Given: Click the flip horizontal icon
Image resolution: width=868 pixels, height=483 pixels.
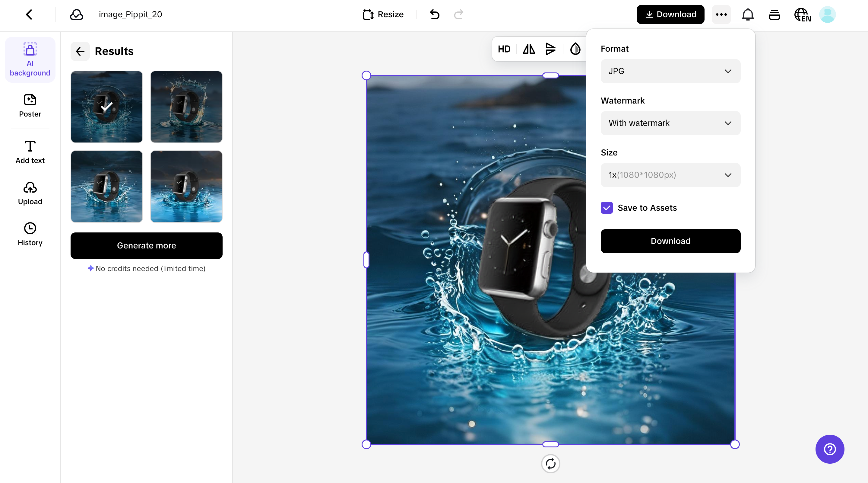Looking at the screenshot, I should 529,49.
